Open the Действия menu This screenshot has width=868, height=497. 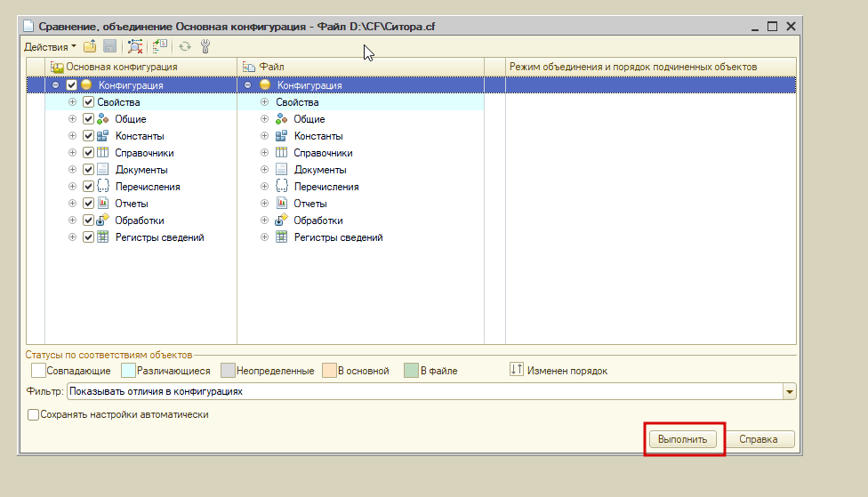50,47
